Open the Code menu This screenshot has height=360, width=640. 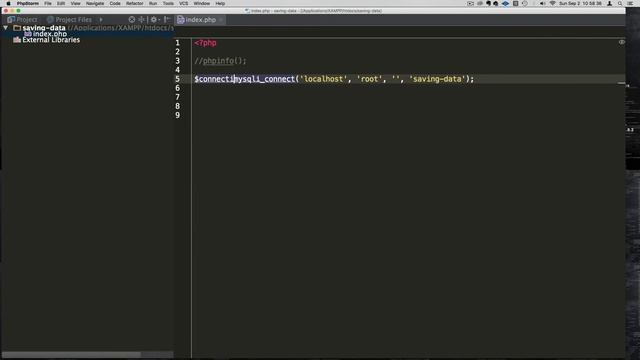tap(115, 3)
